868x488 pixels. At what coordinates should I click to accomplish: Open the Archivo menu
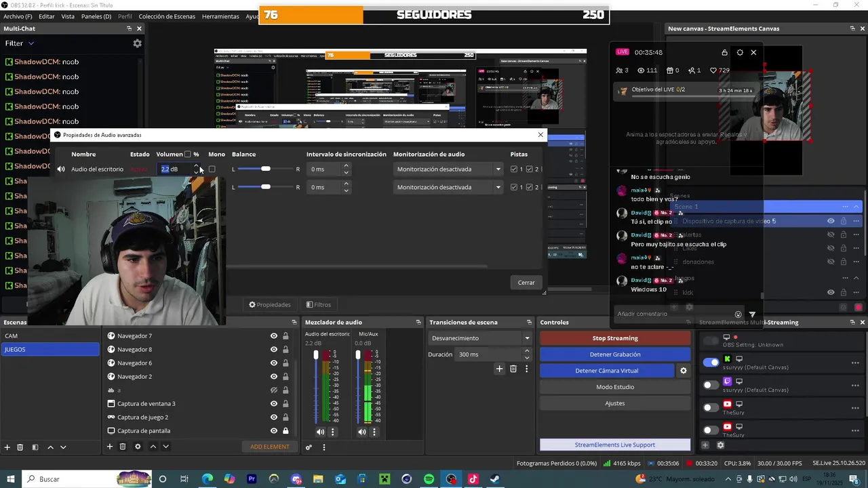(x=18, y=16)
